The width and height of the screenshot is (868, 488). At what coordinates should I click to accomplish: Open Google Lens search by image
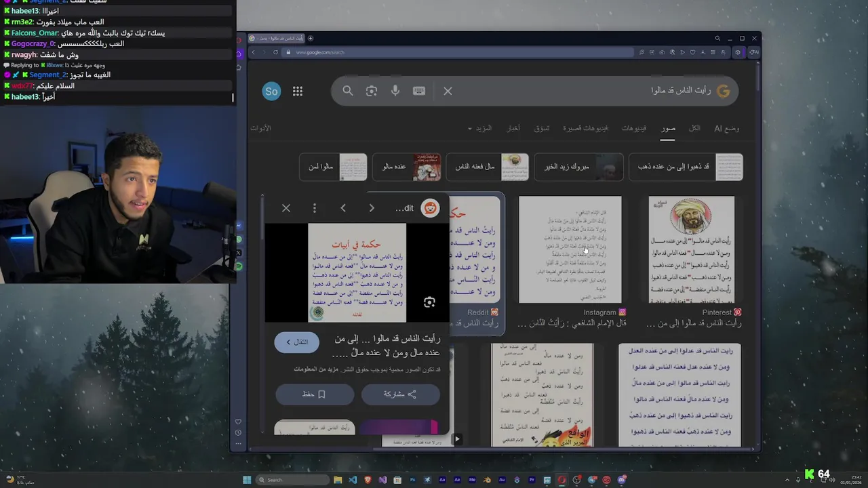(372, 91)
